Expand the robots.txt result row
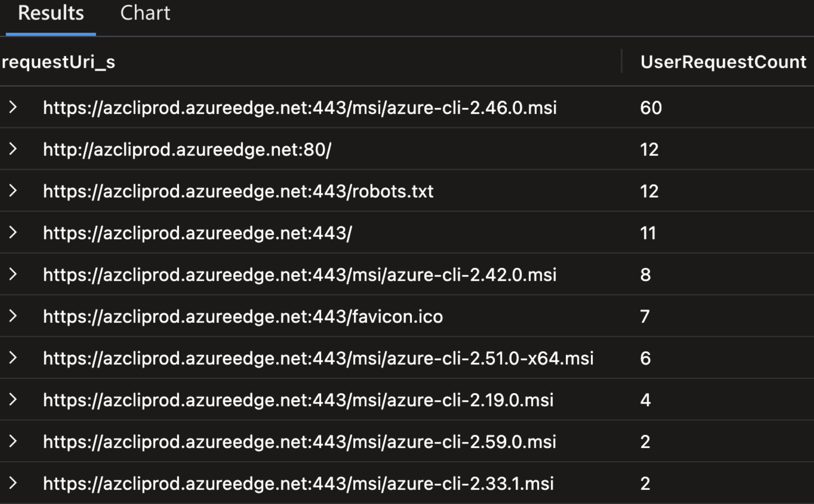814x504 pixels. click(13, 191)
